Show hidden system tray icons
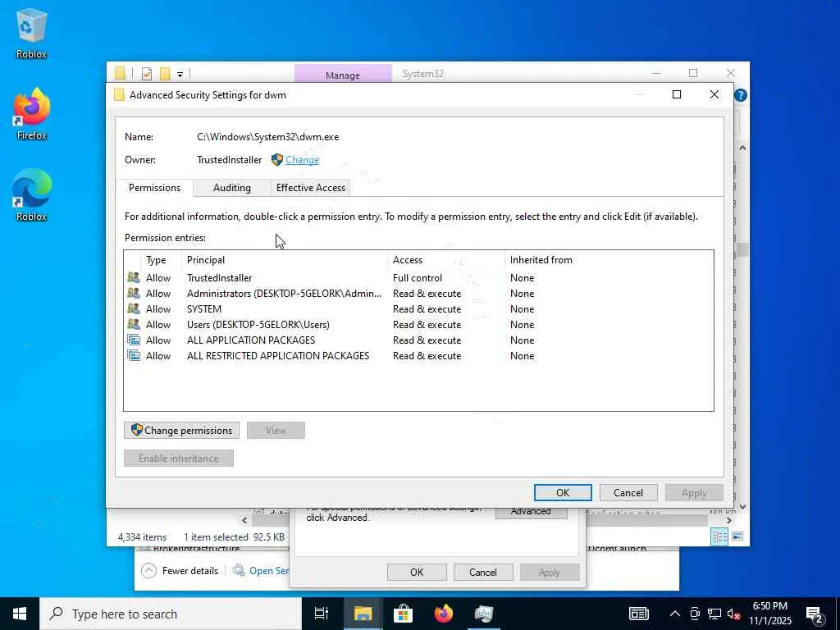This screenshot has width=840, height=630. (675, 614)
